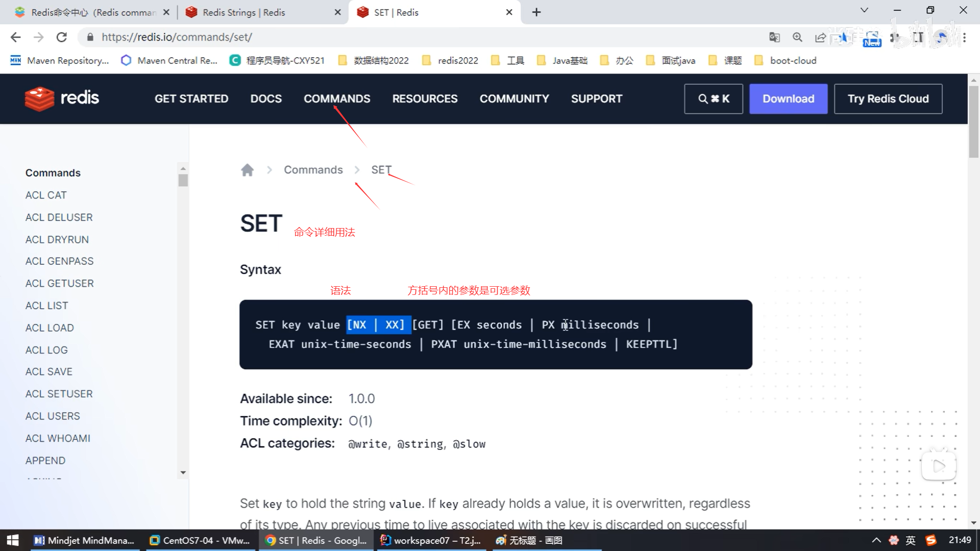This screenshot has height=551, width=980.
Task: Open the COMMANDS navigation menu
Action: [x=337, y=99]
